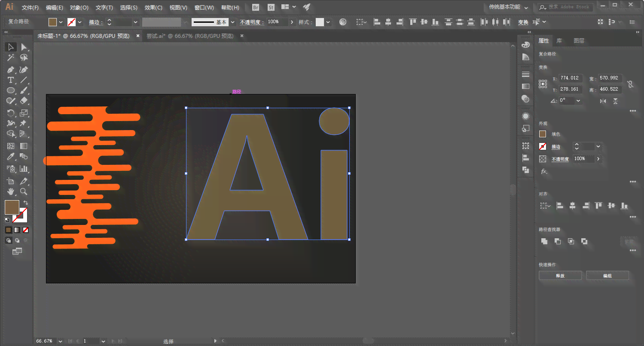644x346 pixels.
Task: Click the recolor artwork wheel icon
Action: click(343, 22)
